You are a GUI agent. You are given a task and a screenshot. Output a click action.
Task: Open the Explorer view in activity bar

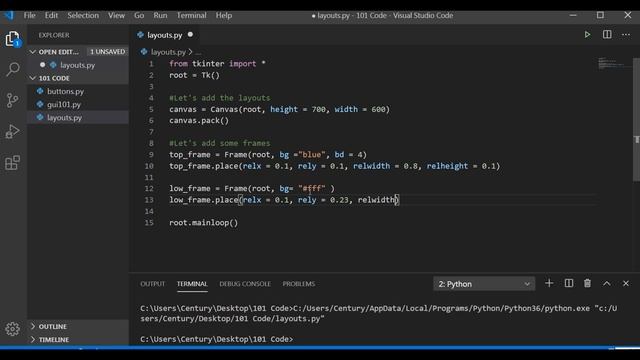pyautogui.click(x=13, y=39)
